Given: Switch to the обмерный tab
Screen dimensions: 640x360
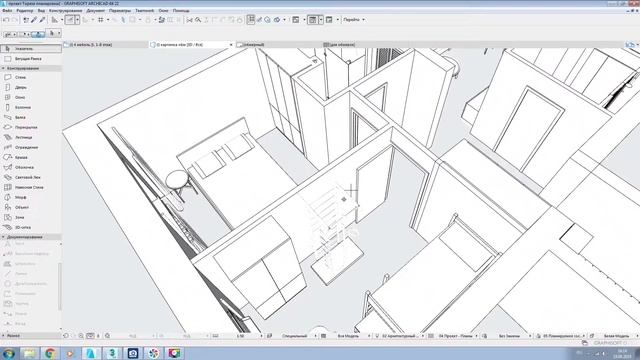Looking at the screenshot, I should pyautogui.click(x=278, y=44).
